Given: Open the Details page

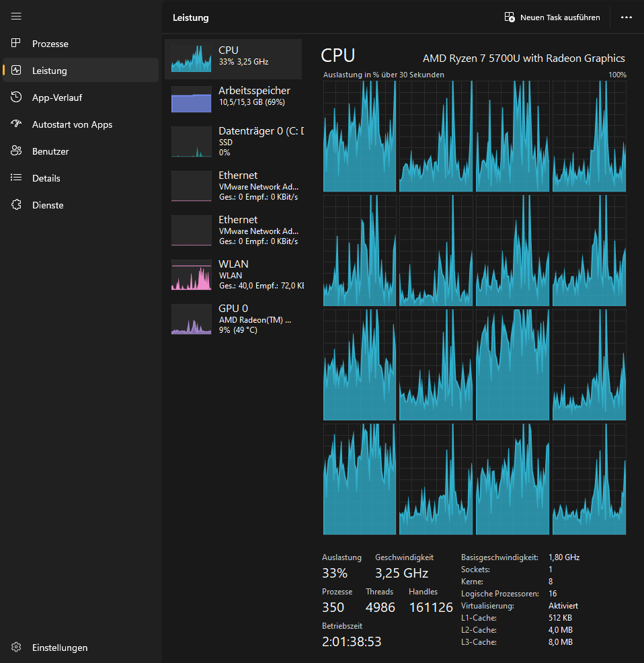Looking at the screenshot, I should (x=81, y=178).
